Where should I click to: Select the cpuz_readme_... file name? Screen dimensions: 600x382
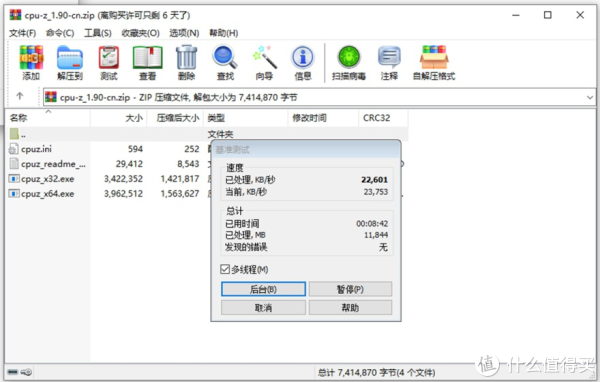[54, 164]
